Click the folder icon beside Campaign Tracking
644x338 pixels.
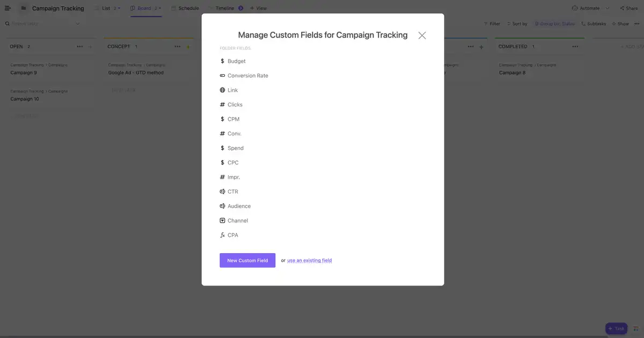coord(24,8)
